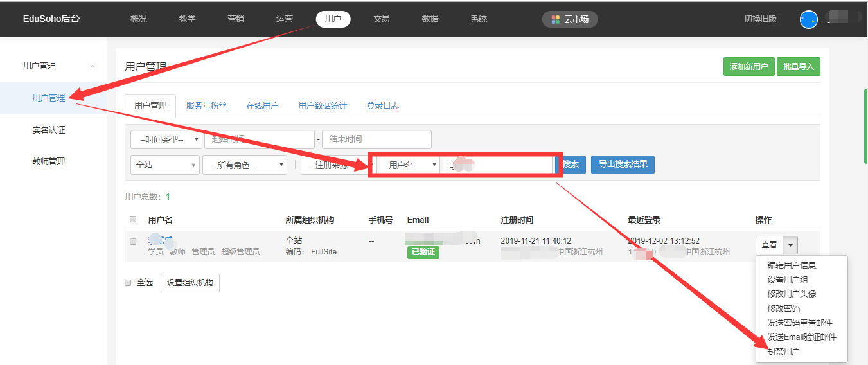The width and height of the screenshot is (868, 365).
Task: Toggle the header checkbox beside 用户名 column
Action: click(133, 220)
